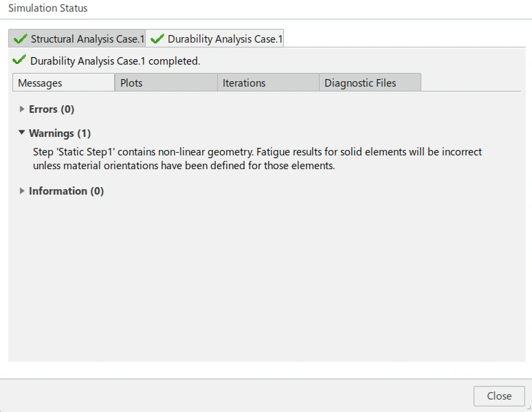Switch to the Structural Analysis Case.1 tab

point(77,39)
